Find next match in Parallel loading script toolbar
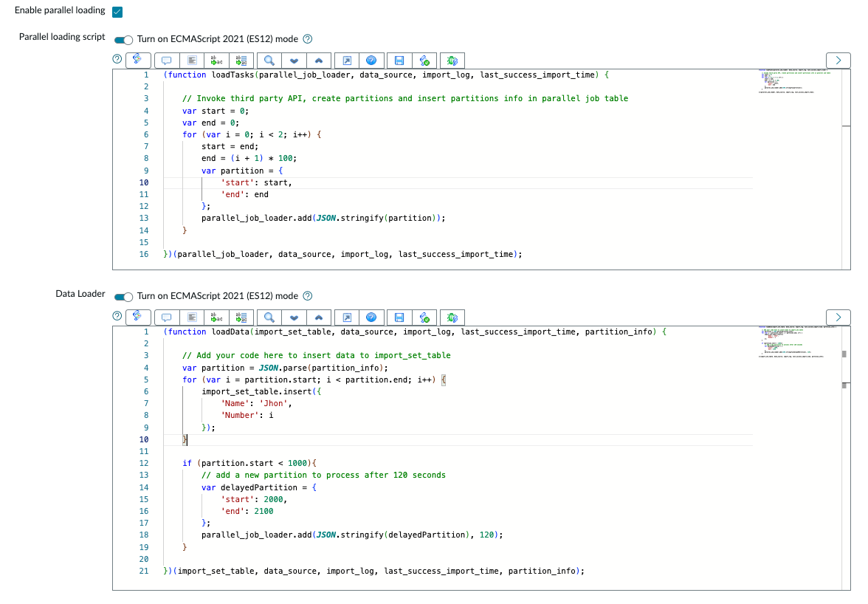 click(294, 61)
